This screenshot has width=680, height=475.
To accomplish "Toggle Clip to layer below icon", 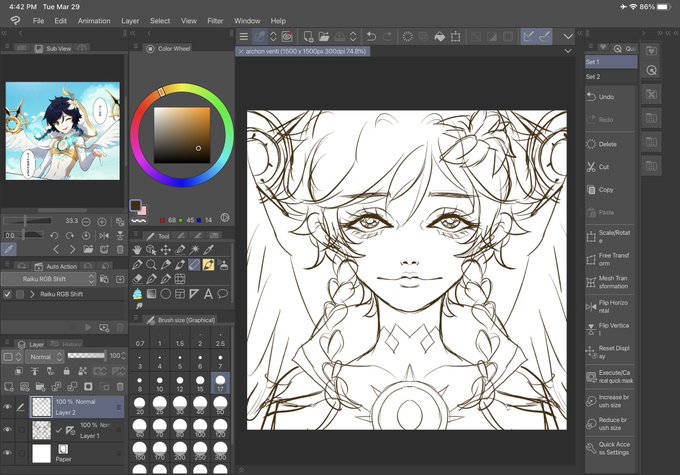I will 19,371.
